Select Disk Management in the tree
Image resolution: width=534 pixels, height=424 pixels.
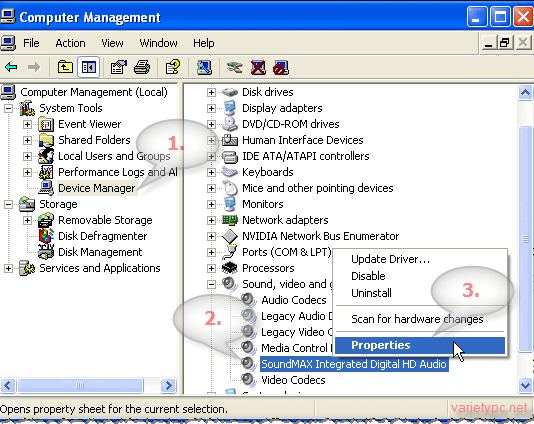tap(100, 252)
